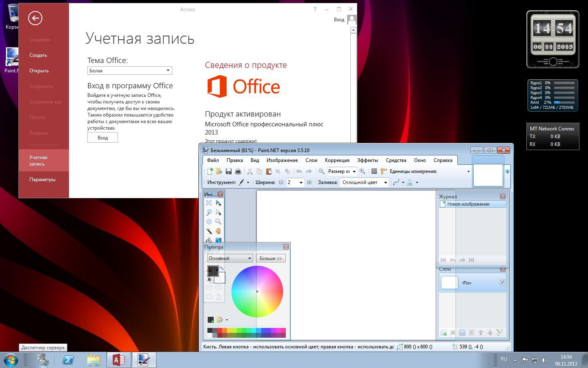Open the Коррекция menu
The width and height of the screenshot is (588, 368).
coord(337,160)
